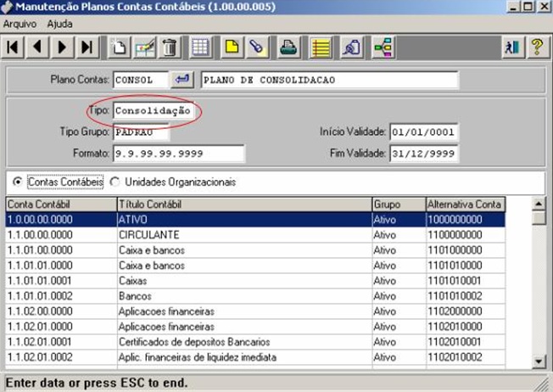553x392 pixels.
Task: Click blue return arrow beside CONSOL
Action: [x=182, y=79]
